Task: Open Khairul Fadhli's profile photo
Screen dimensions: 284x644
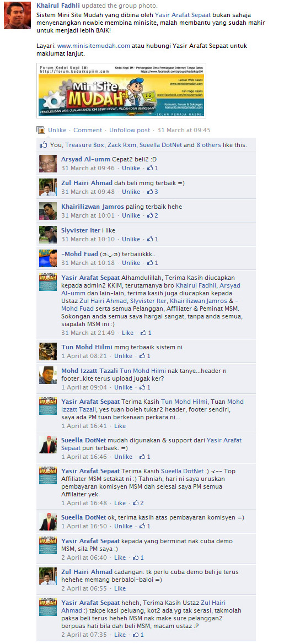Action: [17, 15]
